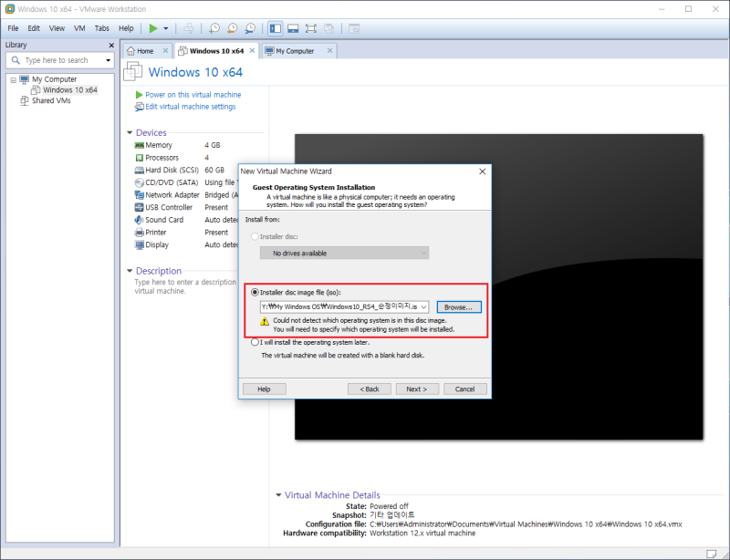730x560 pixels.
Task: Collapse the Devices section
Action: pos(130,132)
